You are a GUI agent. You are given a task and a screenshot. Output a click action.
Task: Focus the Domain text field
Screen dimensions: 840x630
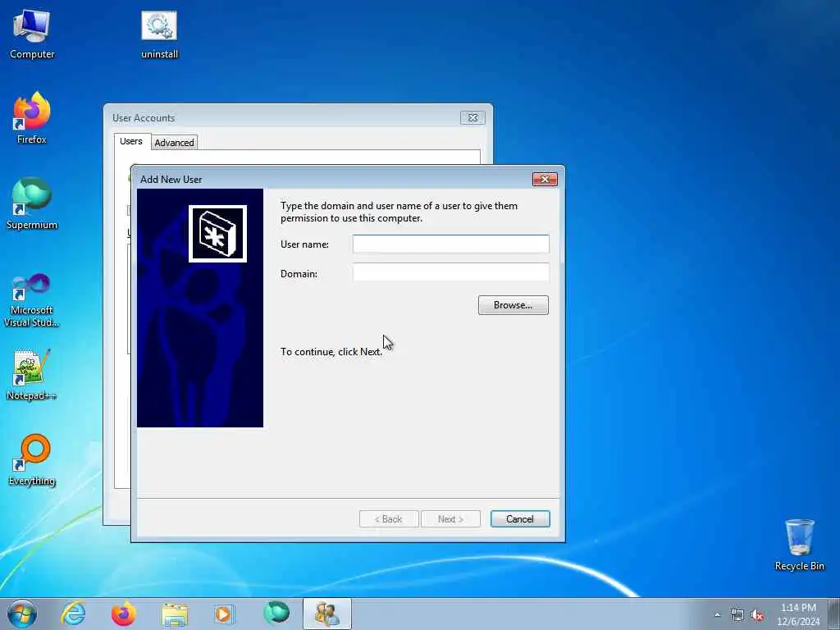coord(450,272)
